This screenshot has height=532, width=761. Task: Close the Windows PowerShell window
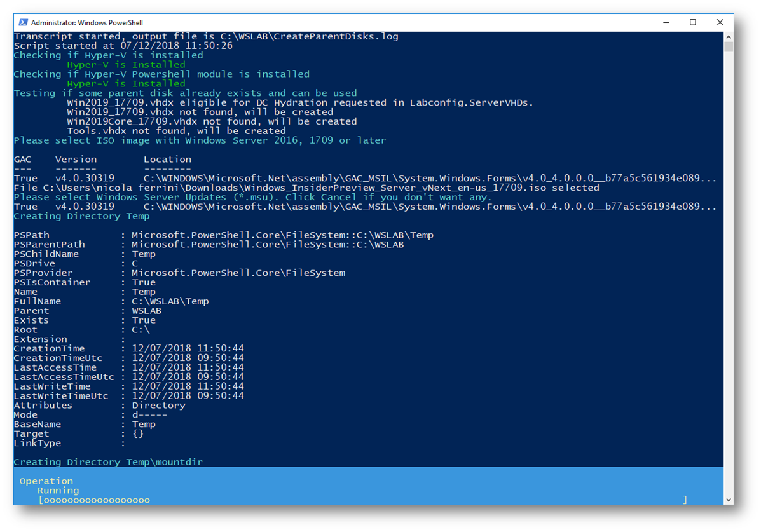point(720,22)
